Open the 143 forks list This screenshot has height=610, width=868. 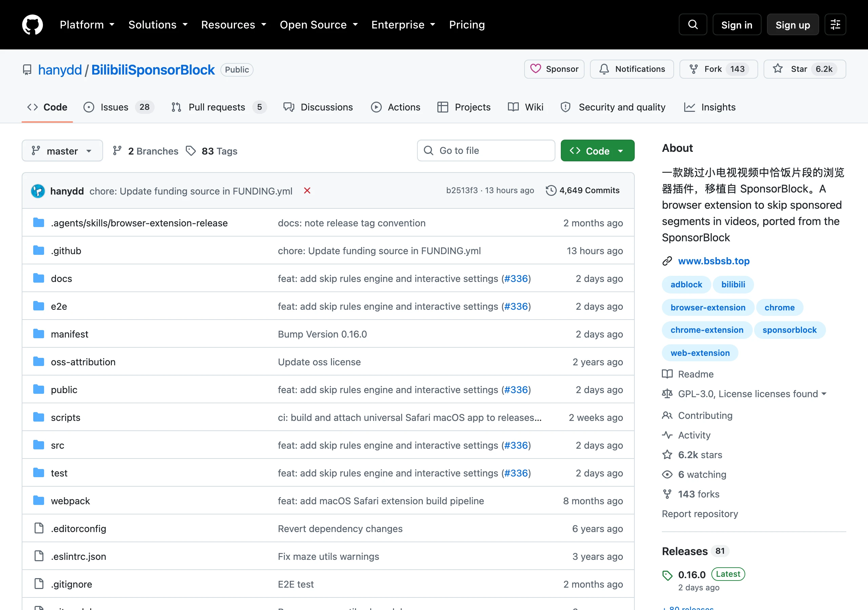[x=691, y=494]
